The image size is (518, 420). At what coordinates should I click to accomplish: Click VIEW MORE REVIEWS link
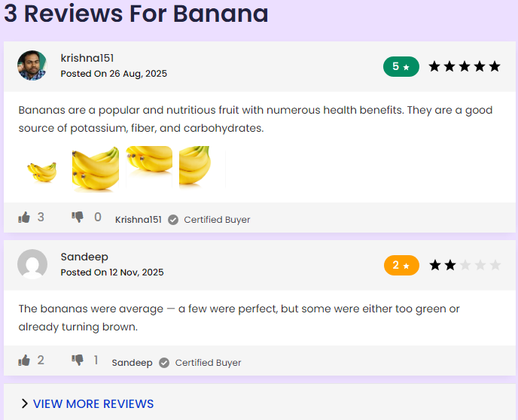tap(93, 404)
